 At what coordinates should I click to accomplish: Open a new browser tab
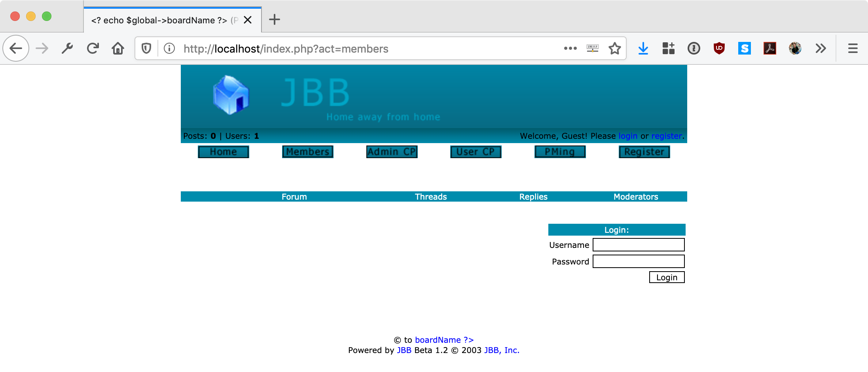[x=274, y=19]
